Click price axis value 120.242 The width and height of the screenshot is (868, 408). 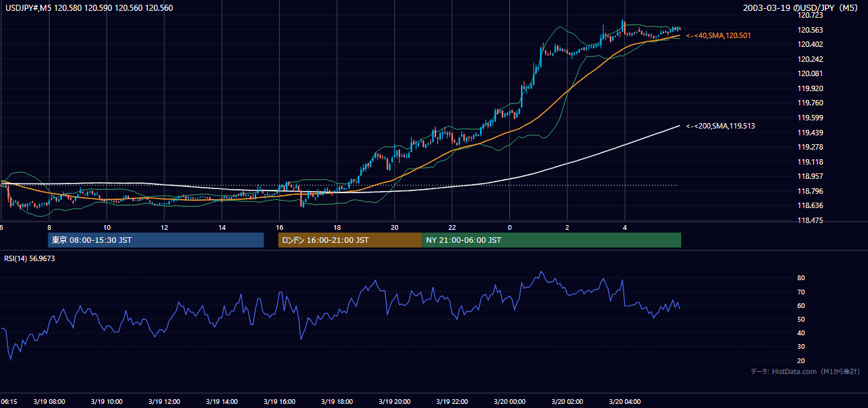point(811,59)
